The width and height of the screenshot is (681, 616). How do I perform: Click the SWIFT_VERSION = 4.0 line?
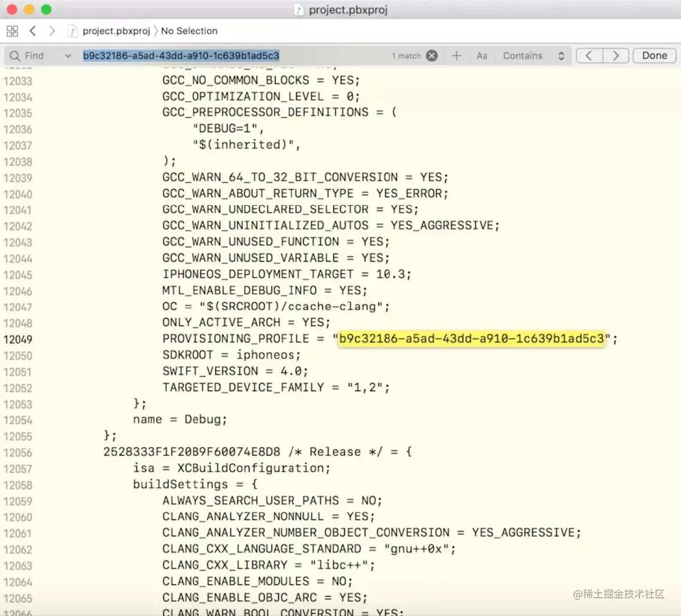(x=235, y=371)
